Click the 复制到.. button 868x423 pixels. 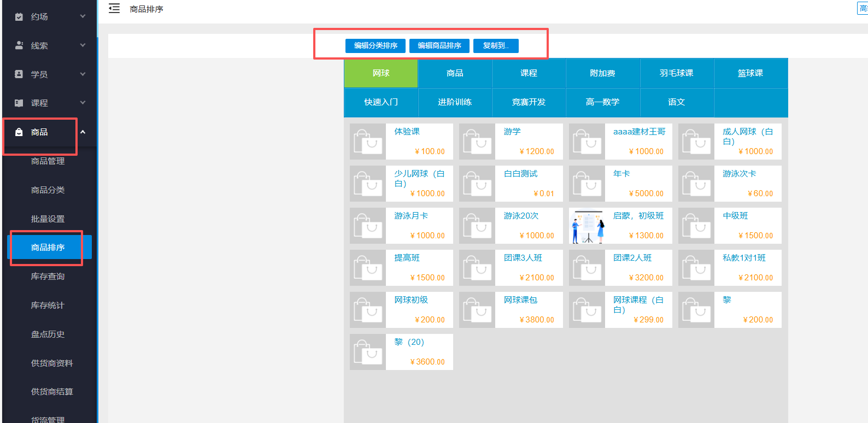pos(496,46)
